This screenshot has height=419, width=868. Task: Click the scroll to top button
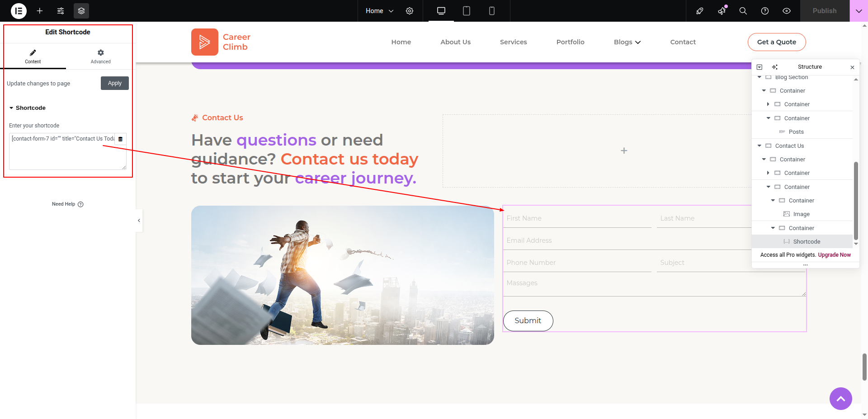(x=841, y=399)
